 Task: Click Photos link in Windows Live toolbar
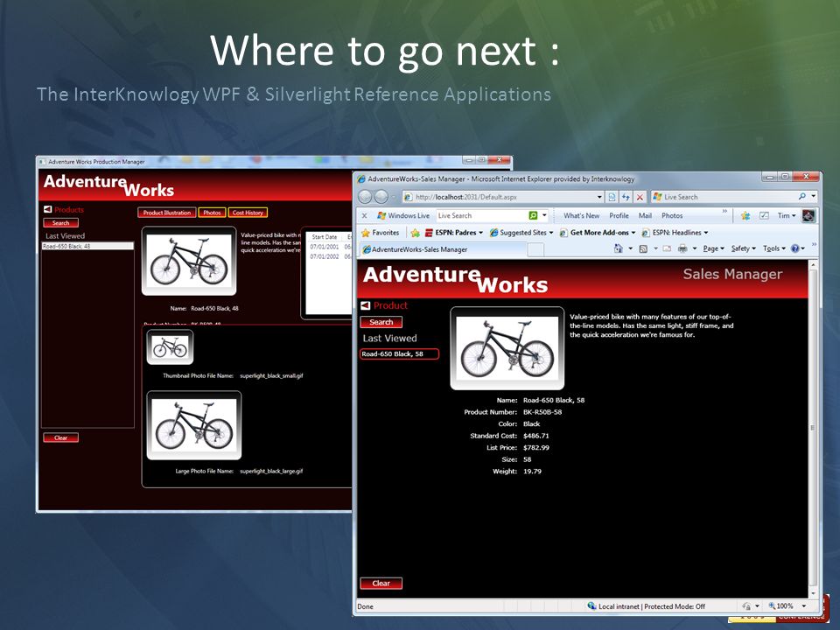(x=672, y=215)
